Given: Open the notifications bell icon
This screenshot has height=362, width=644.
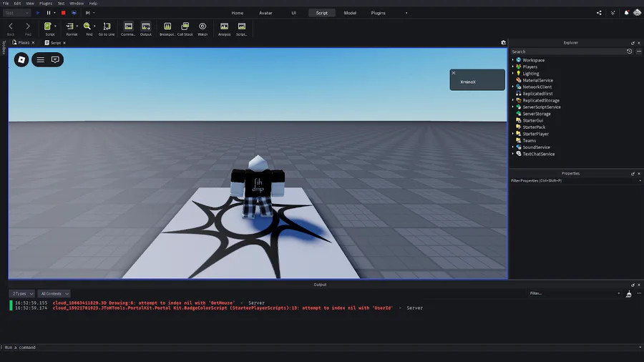Looking at the screenshot, I should (x=626, y=13).
